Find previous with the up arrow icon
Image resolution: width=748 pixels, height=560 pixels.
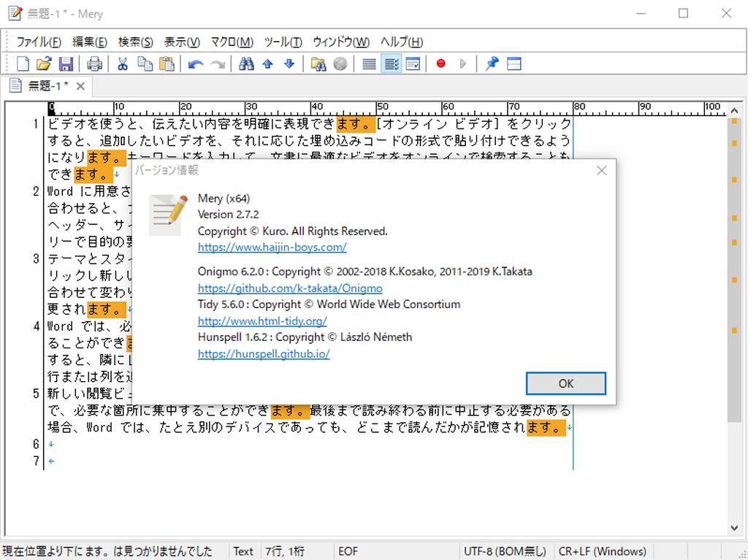(x=267, y=64)
